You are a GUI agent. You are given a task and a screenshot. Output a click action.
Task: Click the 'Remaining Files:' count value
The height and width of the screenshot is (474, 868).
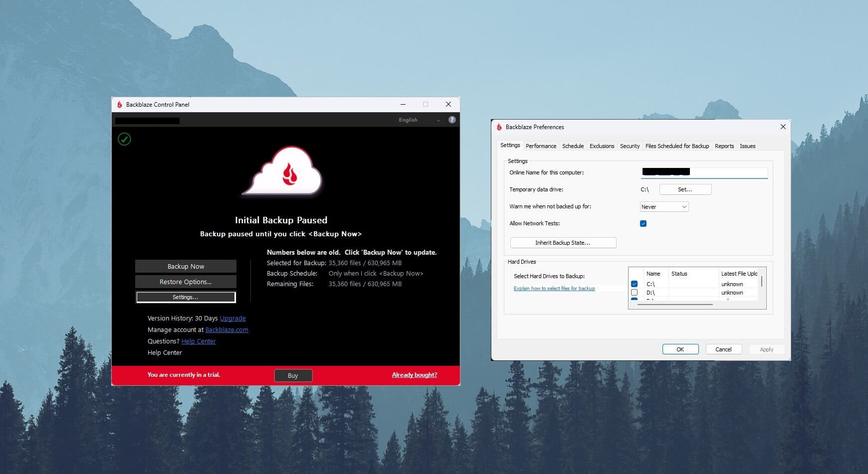pyautogui.click(x=365, y=284)
